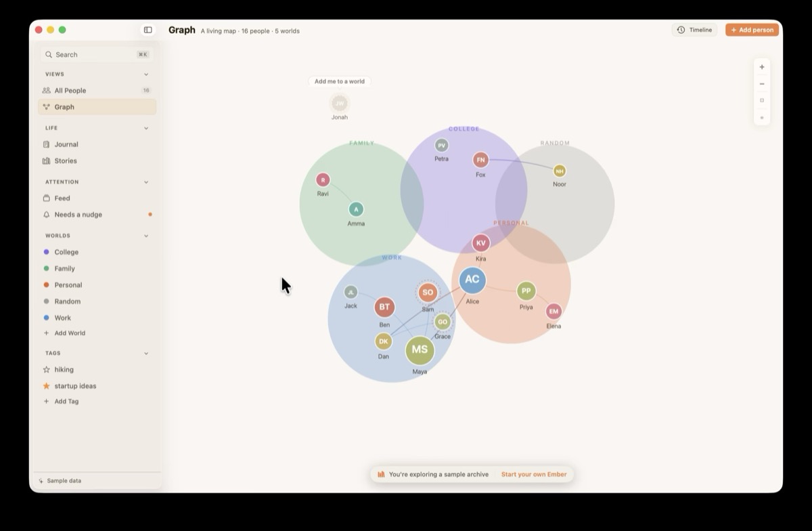Select Dan's DK node
The image size is (812, 531).
click(x=384, y=341)
